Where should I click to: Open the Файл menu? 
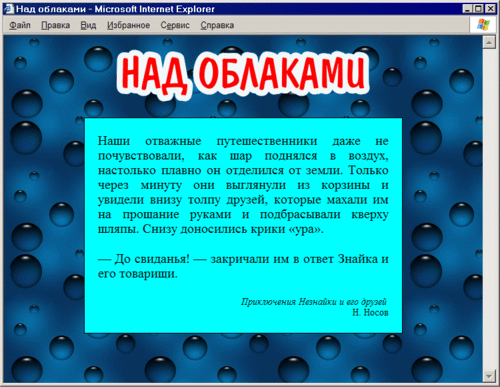[x=20, y=25]
